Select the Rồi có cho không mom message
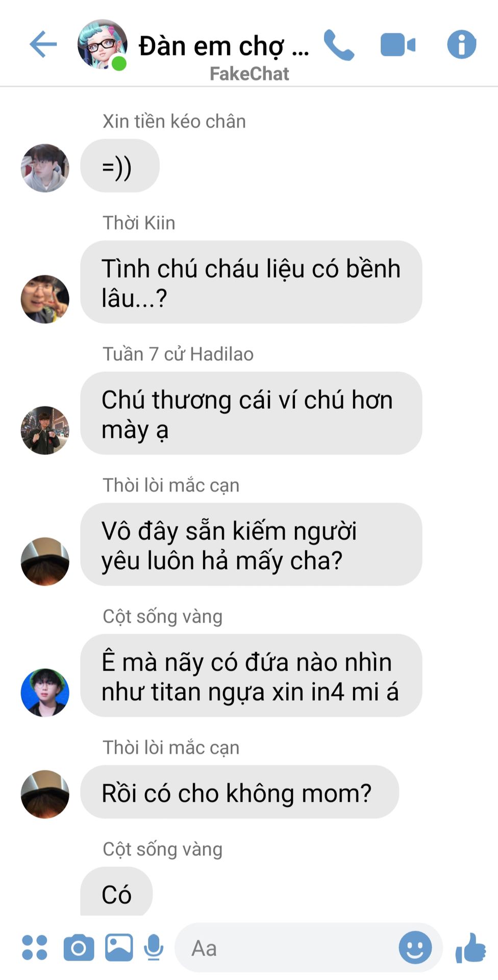 [x=239, y=792]
